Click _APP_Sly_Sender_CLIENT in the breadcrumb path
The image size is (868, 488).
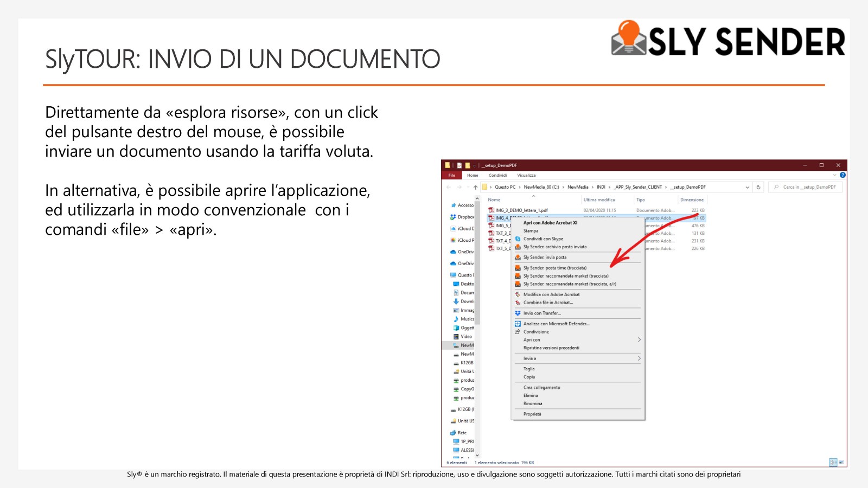pos(638,187)
